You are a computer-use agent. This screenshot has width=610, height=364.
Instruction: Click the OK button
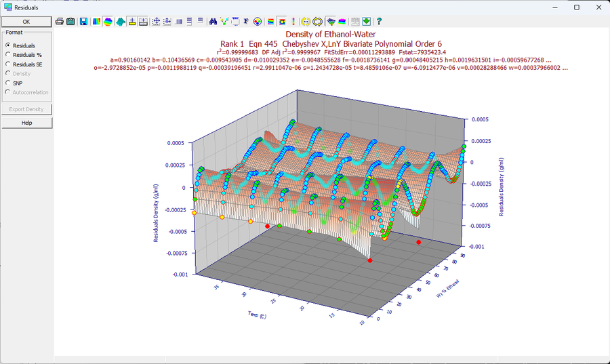[26, 22]
